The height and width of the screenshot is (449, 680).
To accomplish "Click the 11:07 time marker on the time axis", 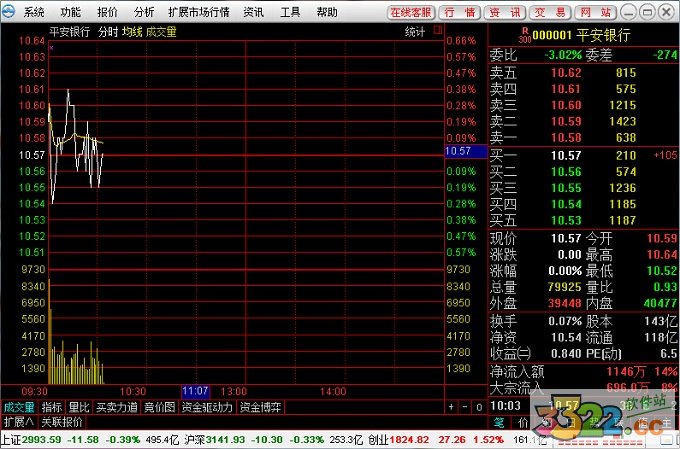I will coord(195,391).
